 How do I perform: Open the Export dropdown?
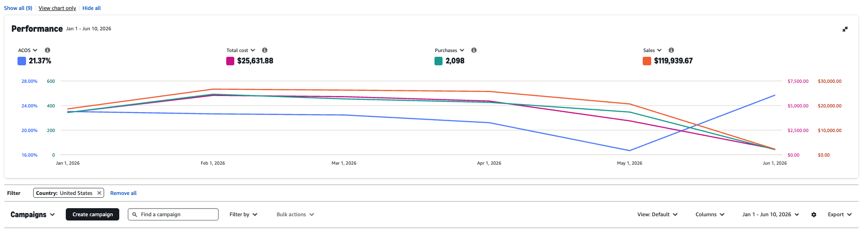click(840, 215)
